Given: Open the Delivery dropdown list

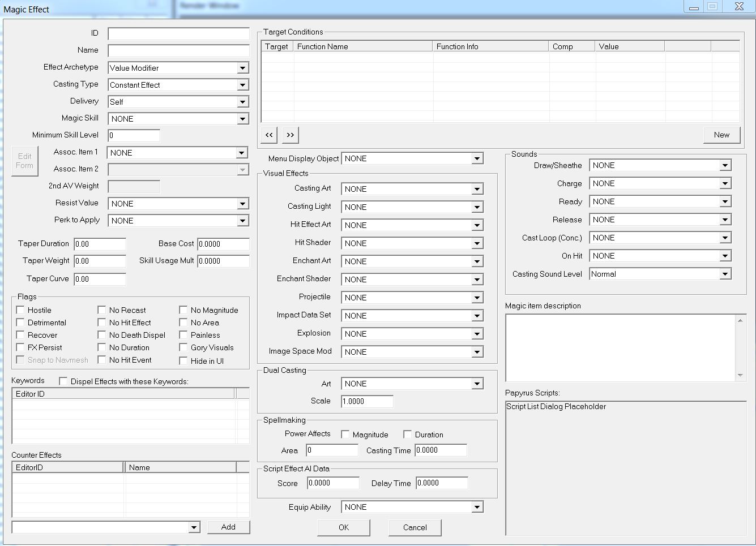Looking at the screenshot, I should pos(242,102).
